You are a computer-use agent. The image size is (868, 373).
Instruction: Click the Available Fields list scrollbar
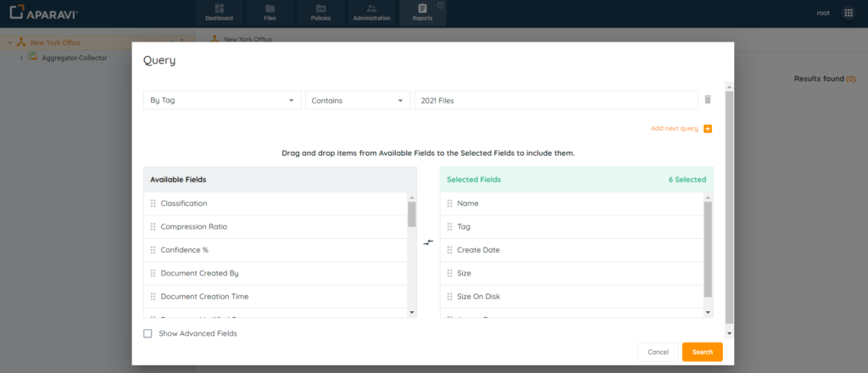pos(412,214)
